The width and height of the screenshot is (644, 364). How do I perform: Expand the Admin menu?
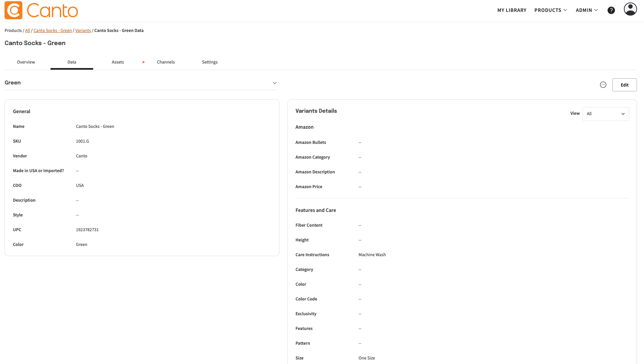point(587,10)
